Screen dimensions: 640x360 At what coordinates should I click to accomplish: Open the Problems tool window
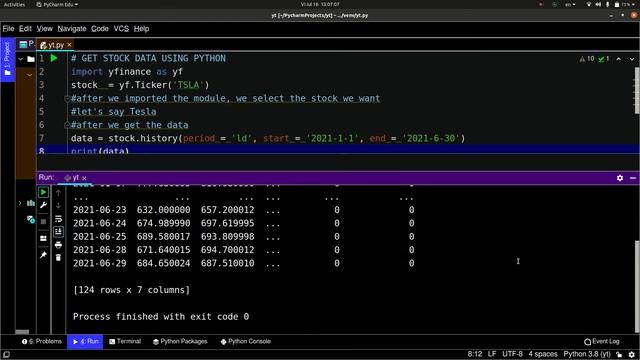coord(42,342)
